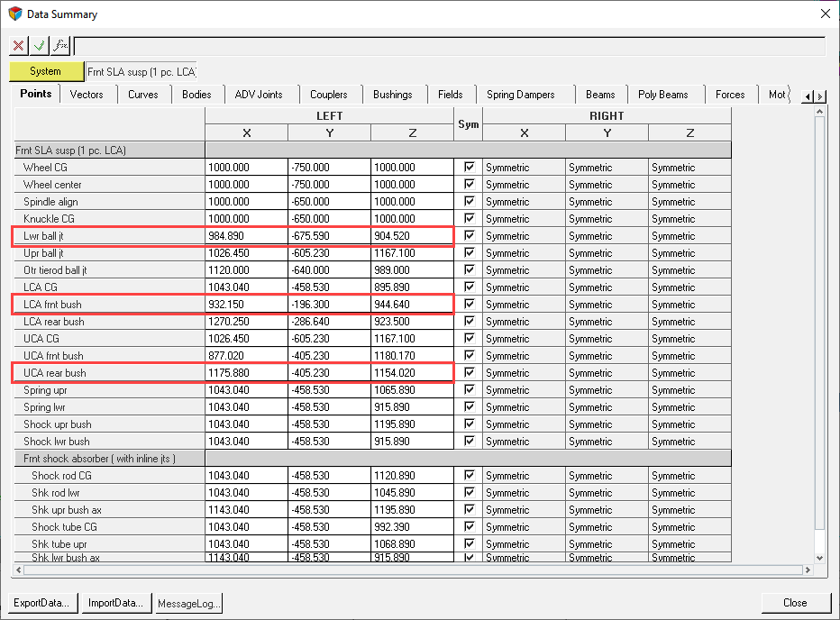Image resolution: width=840 pixels, height=620 pixels.
Task: Open the fx expression builder icon
Action: pos(60,45)
